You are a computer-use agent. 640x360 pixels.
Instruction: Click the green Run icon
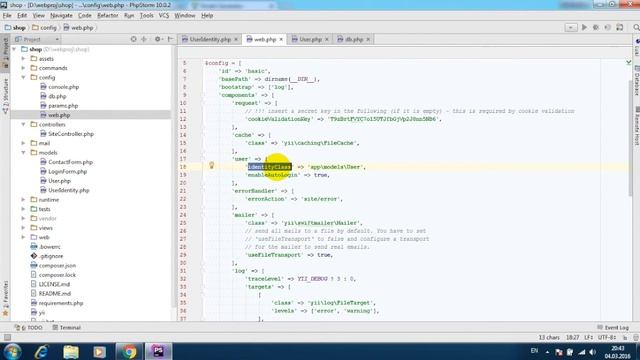click(x=584, y=27)
